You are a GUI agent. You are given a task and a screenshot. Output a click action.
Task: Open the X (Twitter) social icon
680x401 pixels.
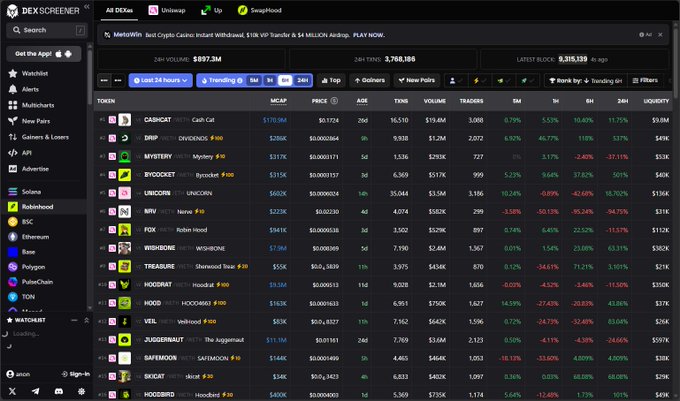pos(12,391)
